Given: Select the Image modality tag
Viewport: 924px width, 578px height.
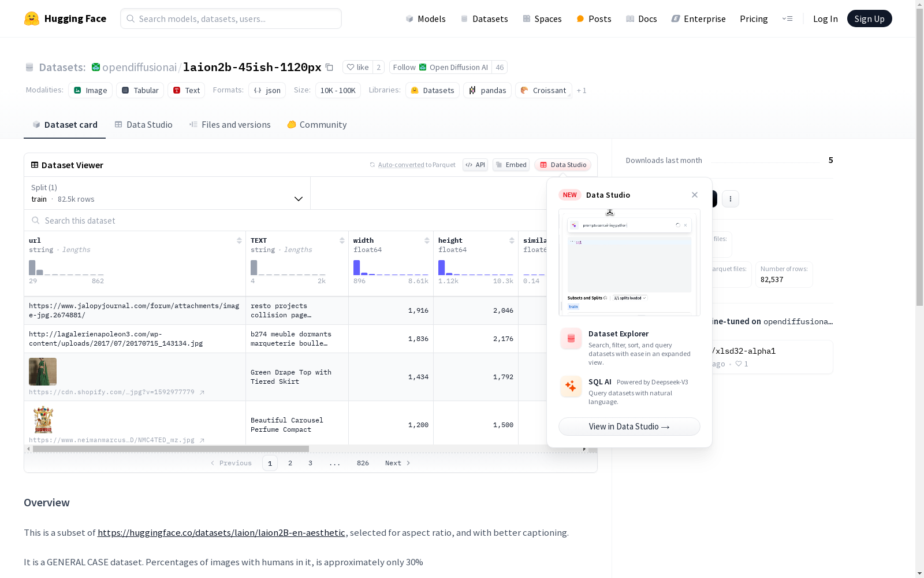Looking at the screenshot, I should tap(91, 90).
